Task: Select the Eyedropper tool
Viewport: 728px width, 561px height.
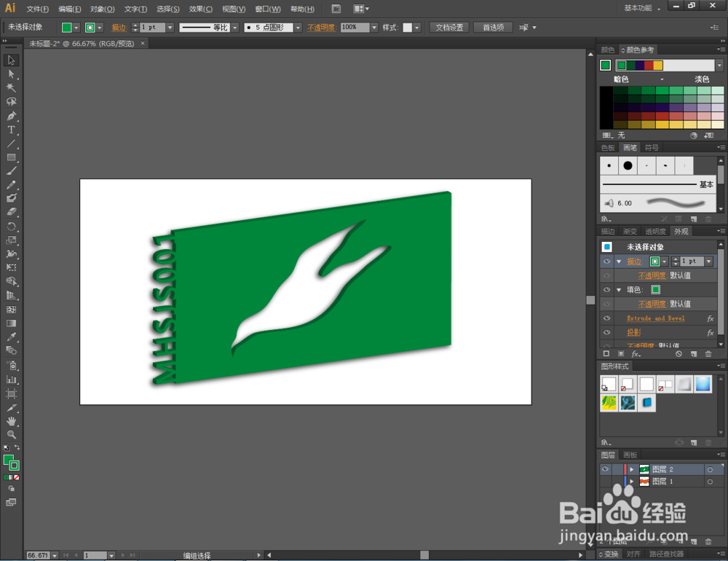Action: [11, 337]
